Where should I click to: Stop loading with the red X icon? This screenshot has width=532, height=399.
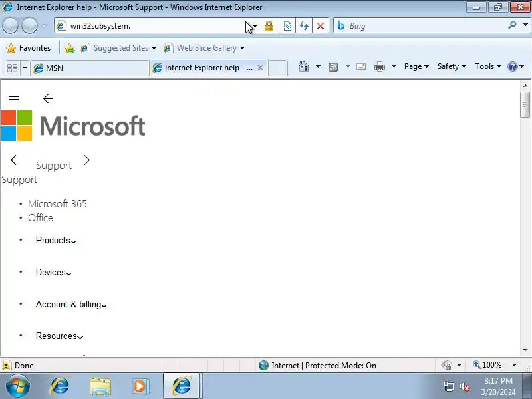321,26
